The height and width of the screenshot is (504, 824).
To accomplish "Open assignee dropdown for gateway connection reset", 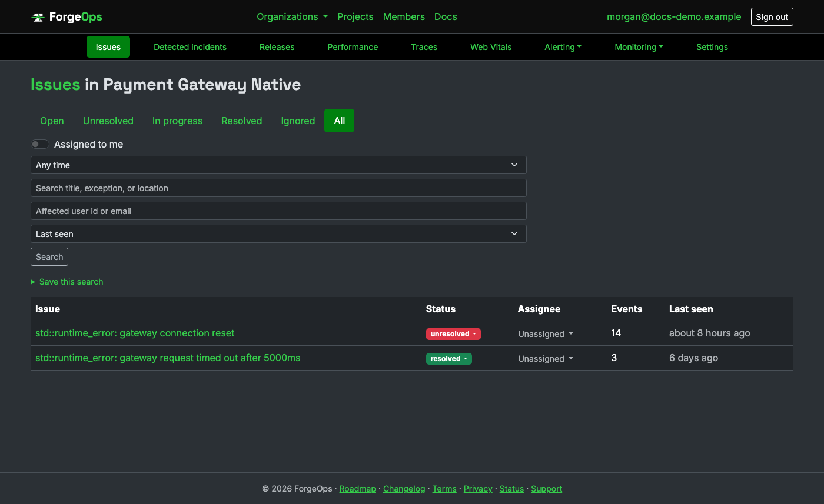I will (x=546, y=334).
